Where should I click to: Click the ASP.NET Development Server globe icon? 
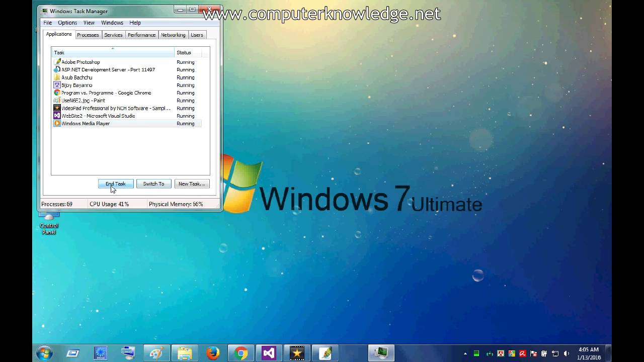point(57,70)
